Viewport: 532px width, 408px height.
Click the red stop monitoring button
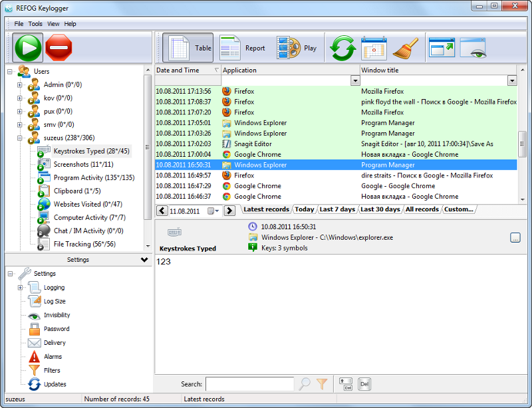tap(59, 48)
